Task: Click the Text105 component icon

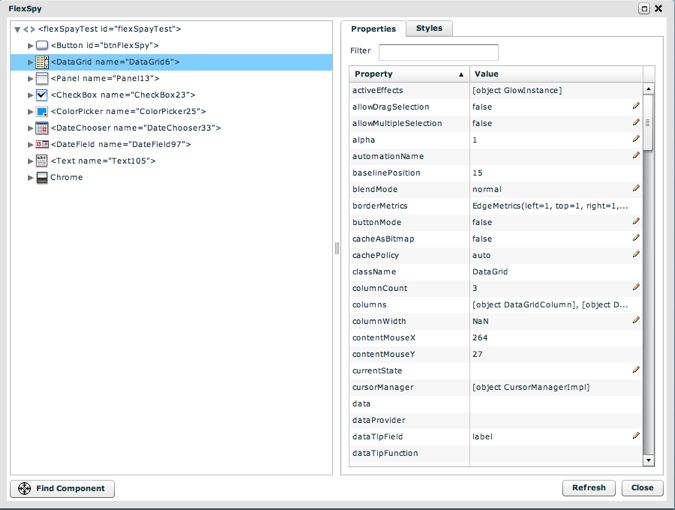Action: click(x=42, y=161)
